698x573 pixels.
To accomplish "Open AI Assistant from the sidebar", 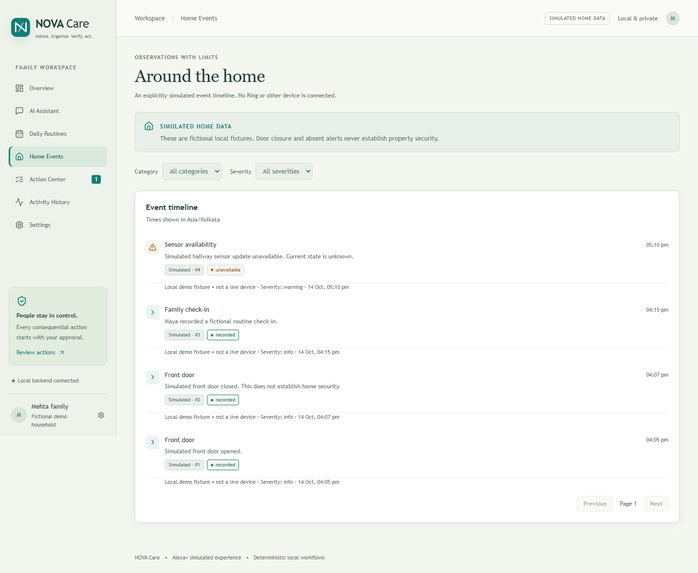I will coord(58,111).
